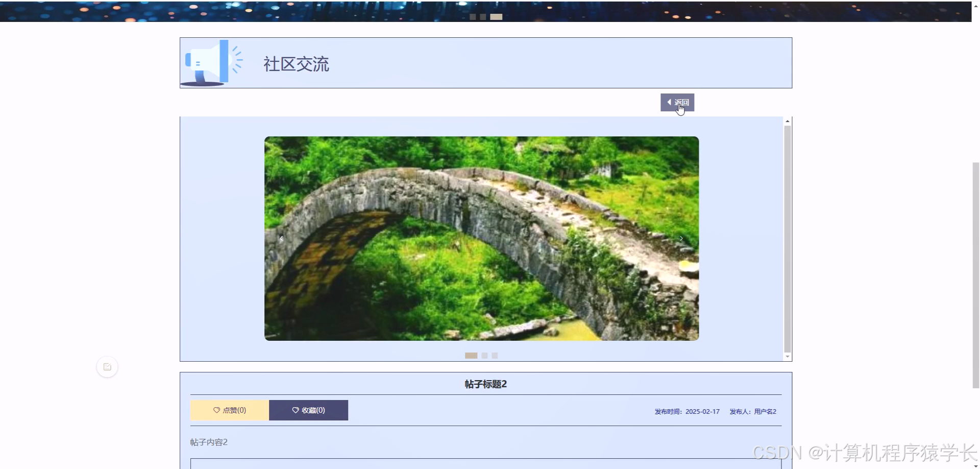The width and height of the screenshot is (980, 469).
Task: Select third indicator of post image carousel
Action: pos(495,356)
